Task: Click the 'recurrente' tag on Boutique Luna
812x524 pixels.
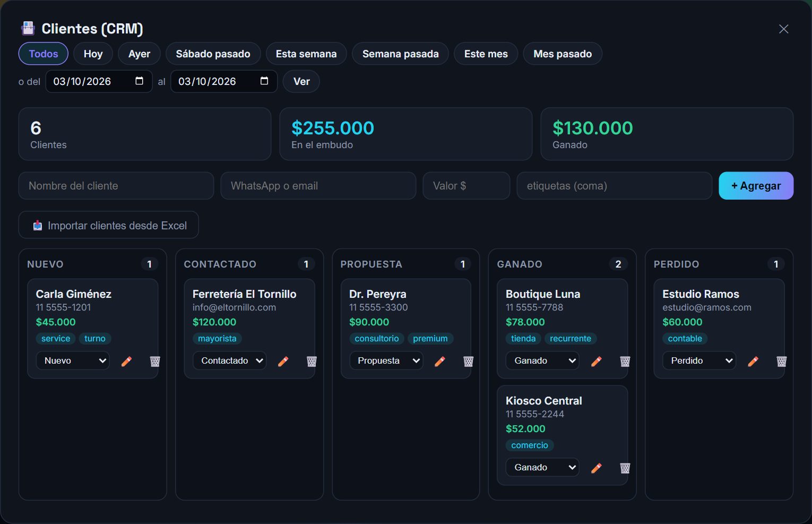Action: pos(571,338)
